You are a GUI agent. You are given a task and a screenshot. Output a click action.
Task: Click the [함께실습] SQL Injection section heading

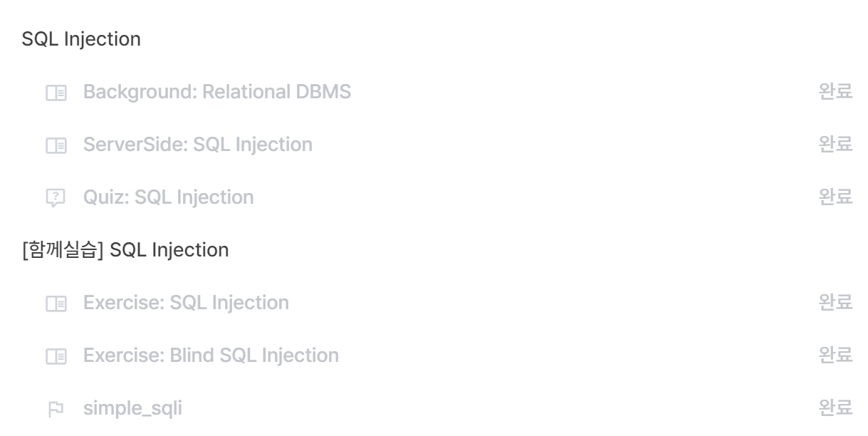click(x=125, y=250)
